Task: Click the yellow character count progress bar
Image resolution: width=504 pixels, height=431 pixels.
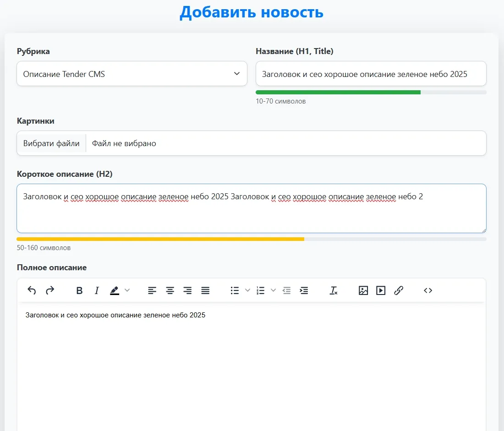Action: pos(160,239)
